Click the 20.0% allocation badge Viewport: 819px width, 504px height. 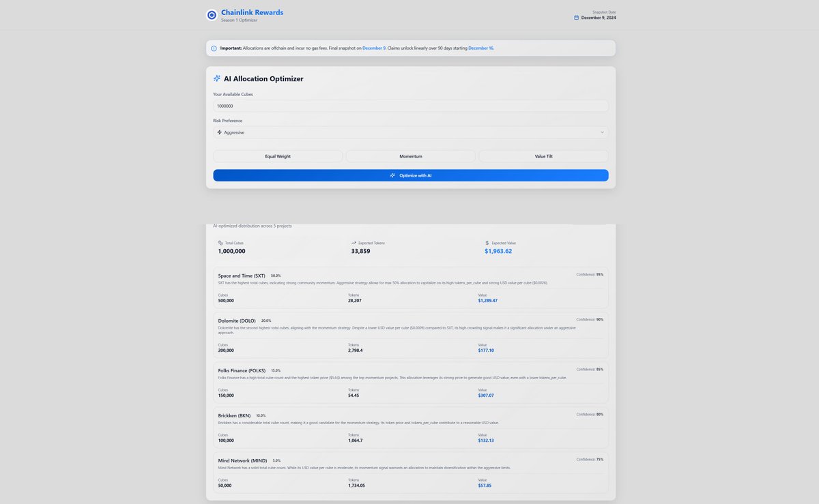[x=266, y=321]
